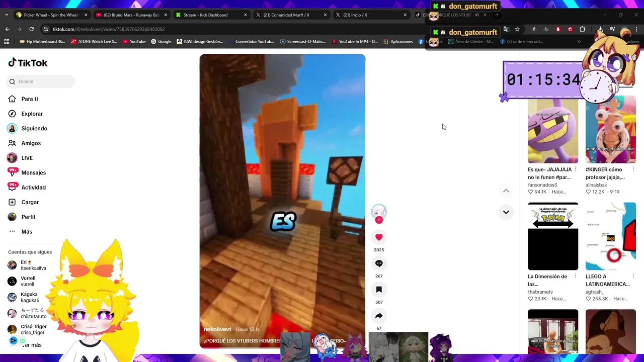Image resolution: width=644 pixels, height=362 pixels.
Task: Switch to Bruno Mars Runaway Baby tab
Action: click(132, 15)
